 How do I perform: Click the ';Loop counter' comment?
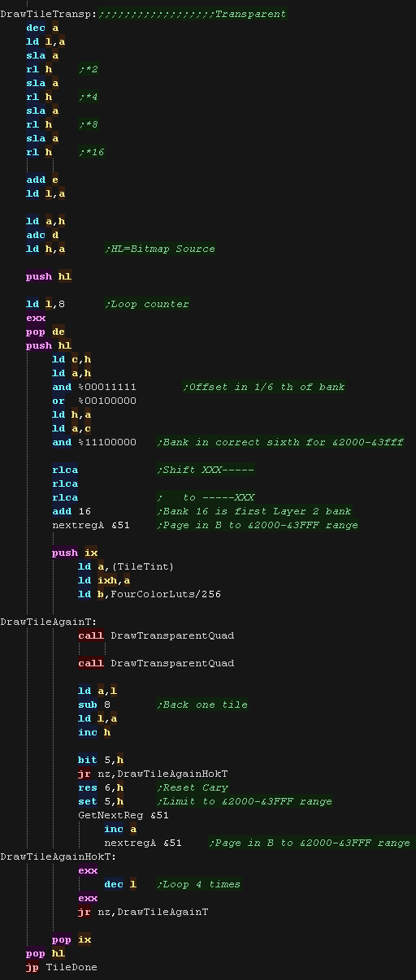point(147,304)
